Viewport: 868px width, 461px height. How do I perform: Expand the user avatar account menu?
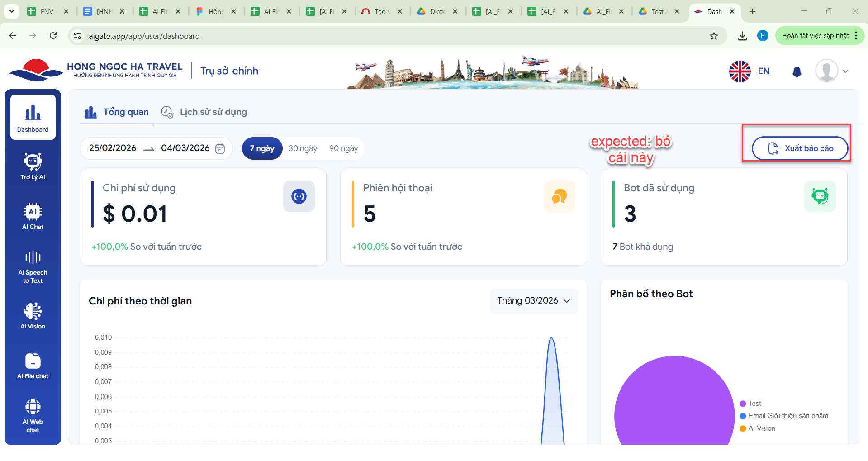coord(832,71)
